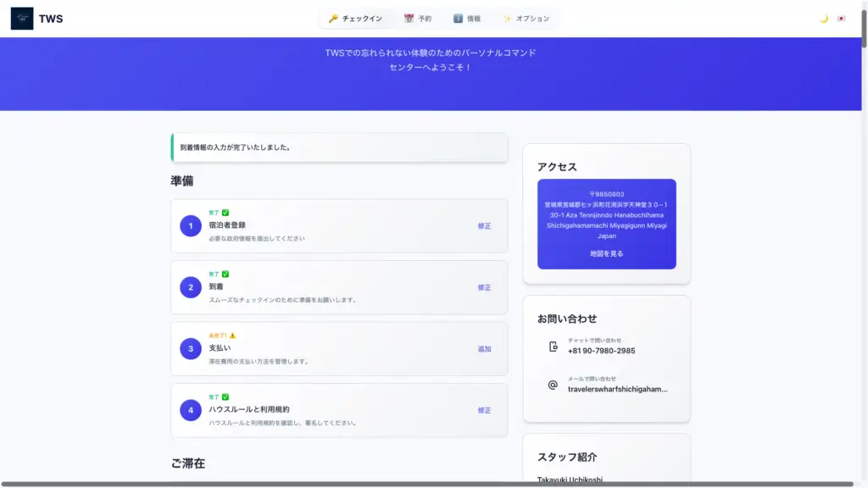This screenshot has height=488, width=868.
Task: Click the email @ icon
Action: [x=553, y=385]
